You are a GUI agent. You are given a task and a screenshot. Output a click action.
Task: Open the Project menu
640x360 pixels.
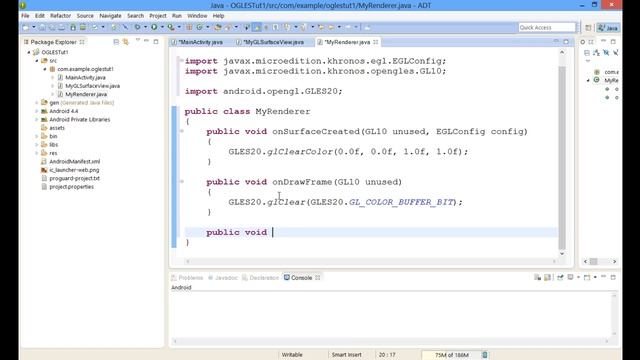coord(158,16)
